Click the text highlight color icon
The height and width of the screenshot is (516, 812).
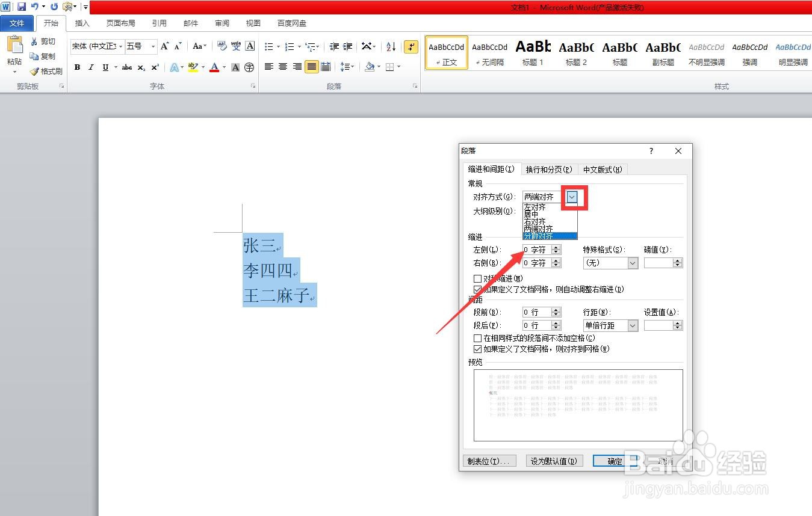tap(191, 67)
